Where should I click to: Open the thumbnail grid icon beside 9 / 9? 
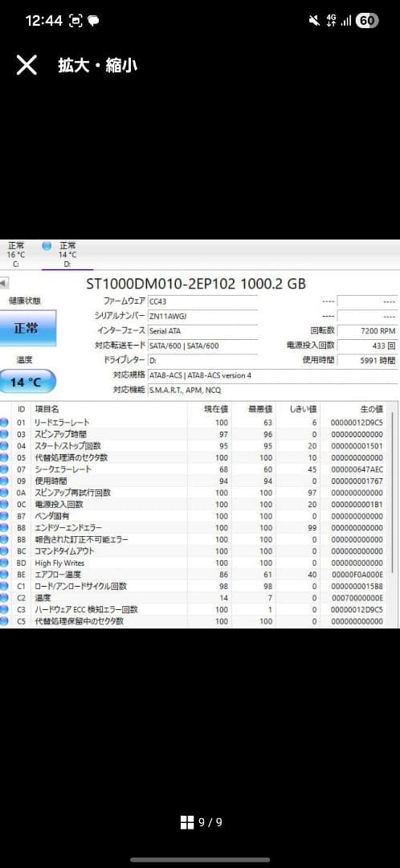(187, 822)
